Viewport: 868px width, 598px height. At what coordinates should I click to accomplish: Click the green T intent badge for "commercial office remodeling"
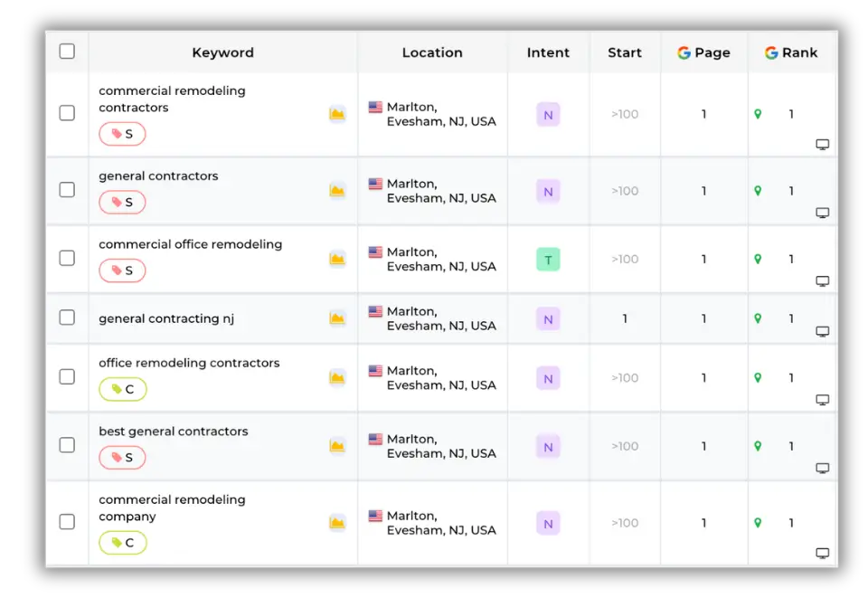click(x=548, y=259)
